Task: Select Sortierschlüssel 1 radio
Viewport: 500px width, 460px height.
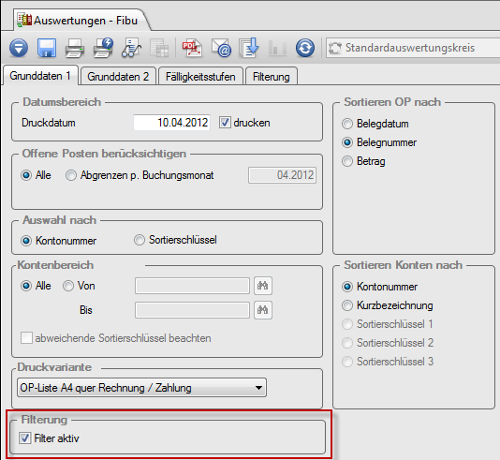Action: [x=347, y=324]
